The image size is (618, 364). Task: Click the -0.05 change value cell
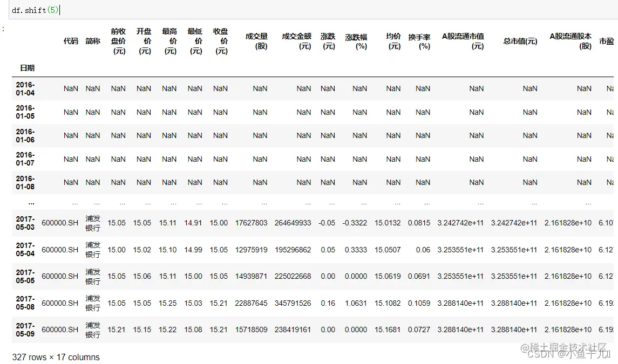(327, 223)
